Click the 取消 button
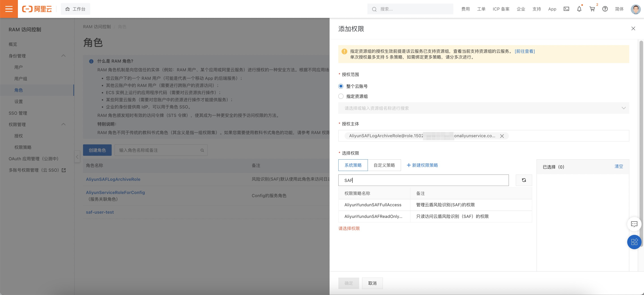The width and height of the screenshot is (644, 295). [372, 283]
